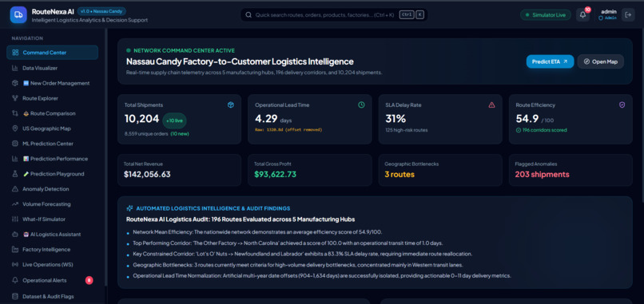Click the 203 shipments anomalies value
Viewport: 644px width, 304px height.
[543, 175]
